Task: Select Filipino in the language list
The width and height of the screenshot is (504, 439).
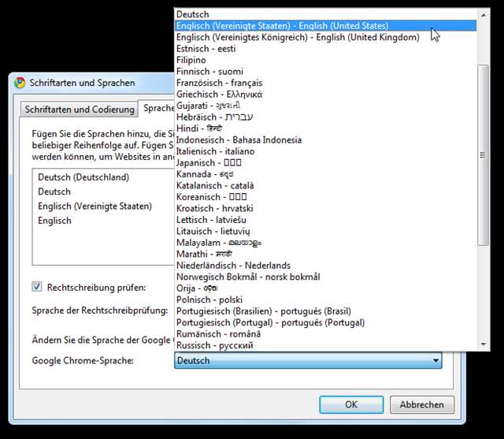Action: tap(325, 60)
